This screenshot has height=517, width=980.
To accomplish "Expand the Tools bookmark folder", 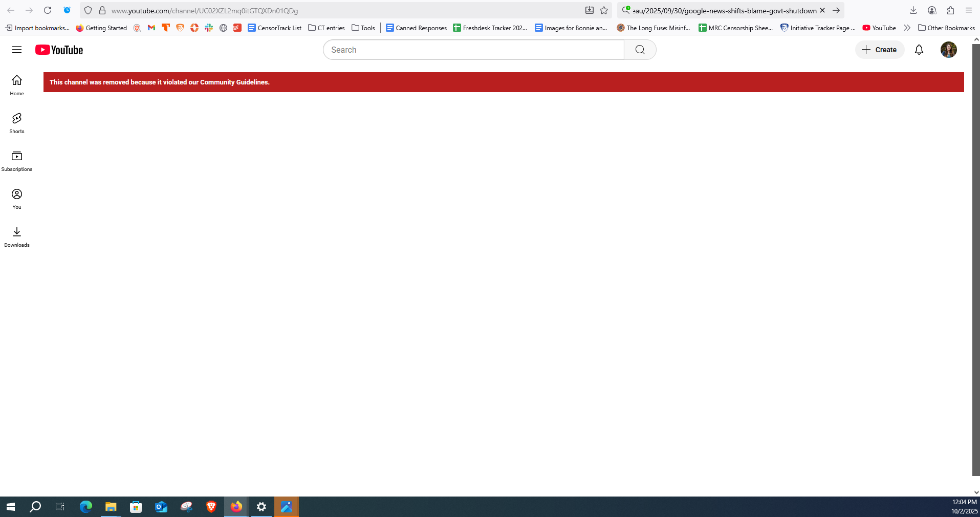I will [x=363, y=28].
